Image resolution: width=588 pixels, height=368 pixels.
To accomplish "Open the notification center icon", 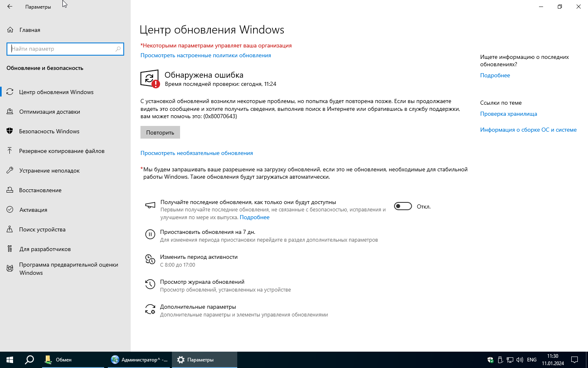I will [x=575, y=360].
